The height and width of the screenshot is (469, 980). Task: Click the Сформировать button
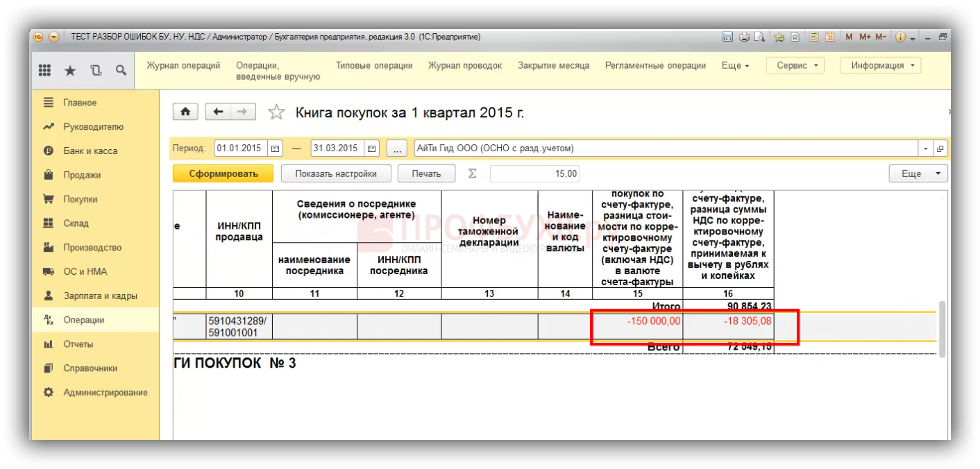click(x=223, y=174)
